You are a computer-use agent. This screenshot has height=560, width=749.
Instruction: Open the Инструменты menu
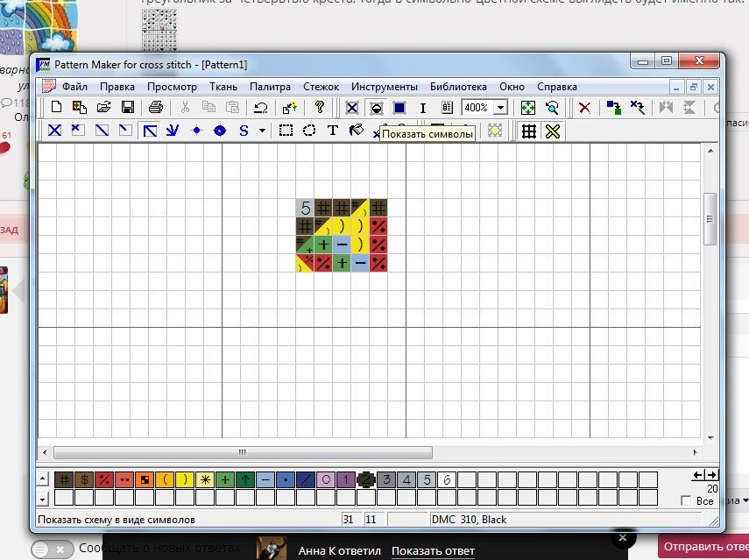(384, 87)
